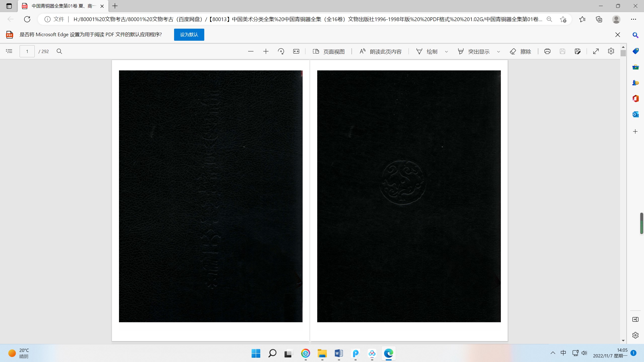644x362 pixels.
Task: Toggle fit to width view
Action: 296,51
